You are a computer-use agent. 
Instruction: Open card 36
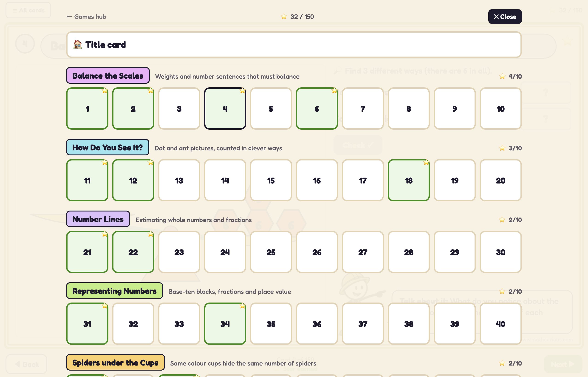317,324
